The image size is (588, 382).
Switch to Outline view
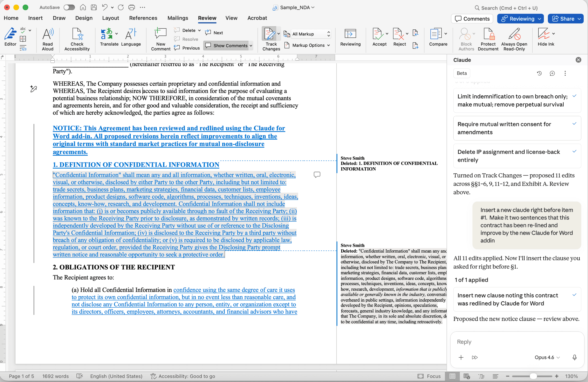481,376
